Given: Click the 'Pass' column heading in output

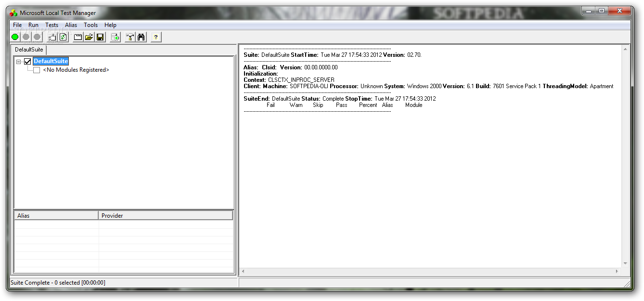Looking at the screenshot, I should point(342,105).
